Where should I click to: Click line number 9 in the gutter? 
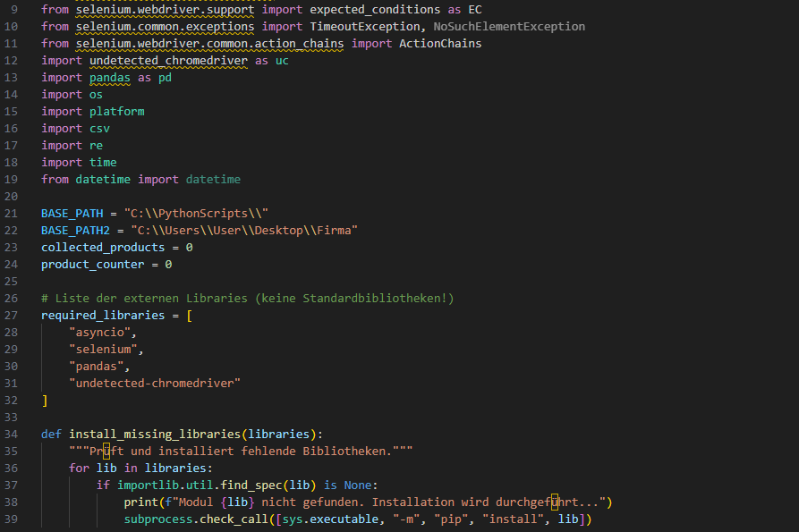coord(13,10)
